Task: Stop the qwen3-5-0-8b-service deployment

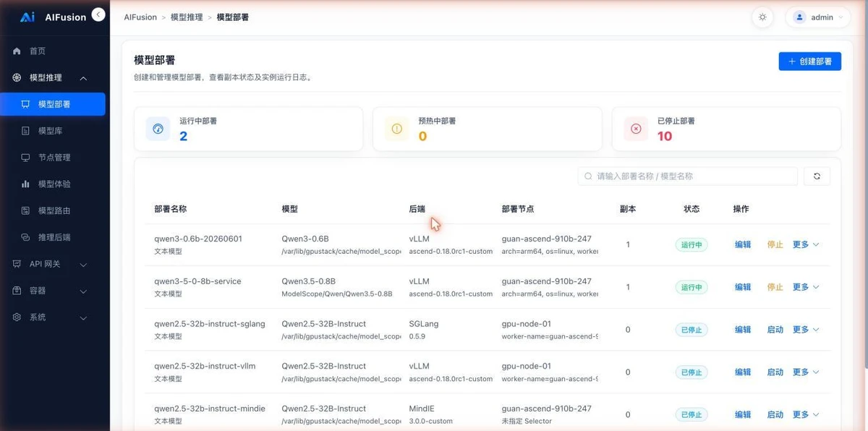Action: (x=775, y=287)
